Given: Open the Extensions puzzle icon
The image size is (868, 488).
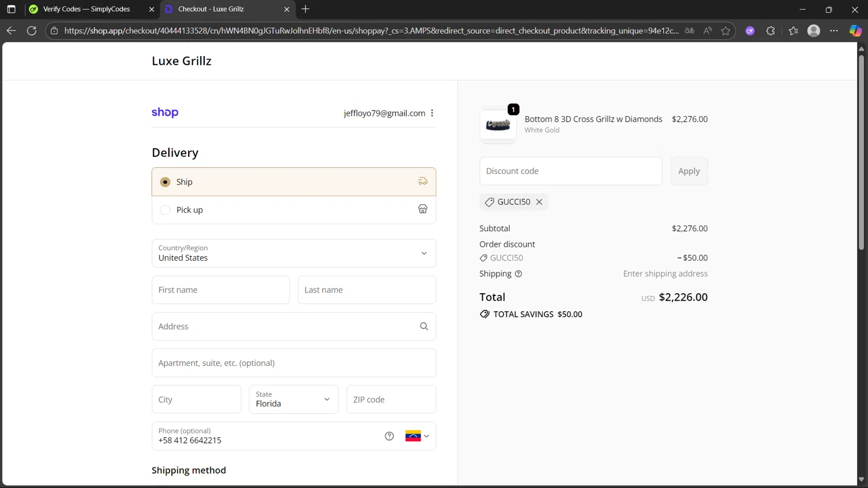Looking at the screenshot, I should coord(770,31).
